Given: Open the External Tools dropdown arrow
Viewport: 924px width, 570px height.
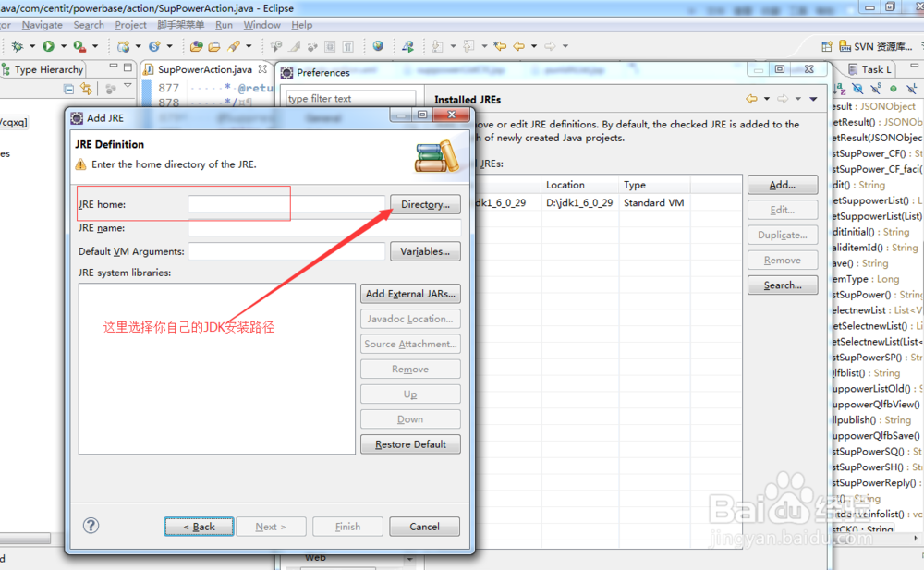Looking at the screenshot, I should [95, 46].
